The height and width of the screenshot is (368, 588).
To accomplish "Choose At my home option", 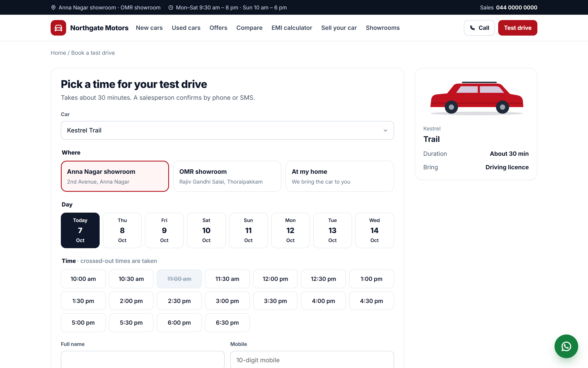I will (x=340, y=176).
